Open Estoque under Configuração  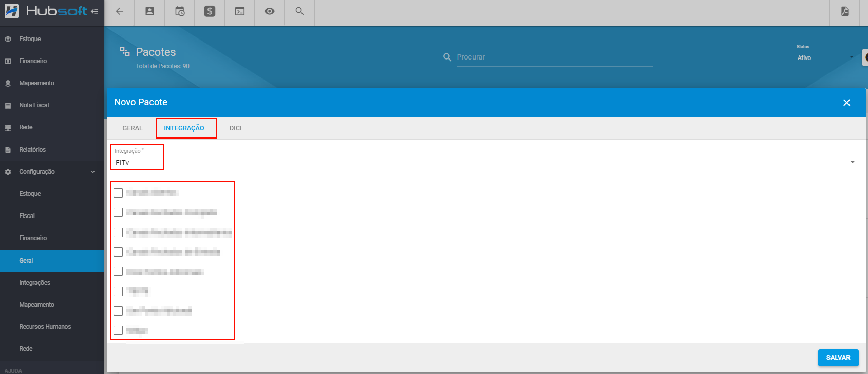tap(52, 194)
